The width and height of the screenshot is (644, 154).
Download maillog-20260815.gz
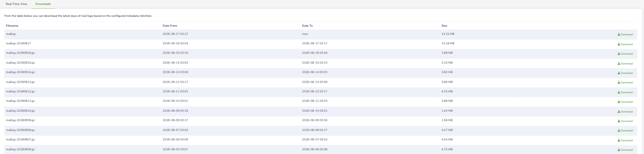click(625, 64)
